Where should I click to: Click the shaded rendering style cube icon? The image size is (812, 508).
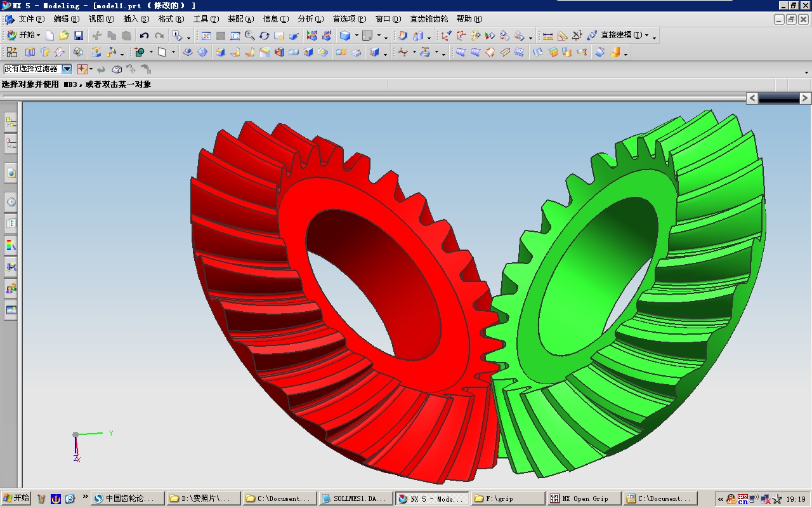(x=344, y=36)
